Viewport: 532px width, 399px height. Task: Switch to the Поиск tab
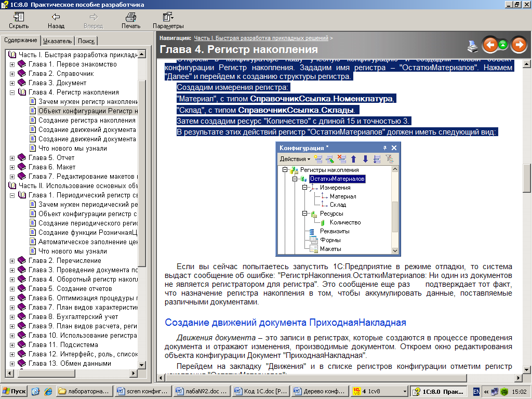pyautogui.click(x=86, y=41)
